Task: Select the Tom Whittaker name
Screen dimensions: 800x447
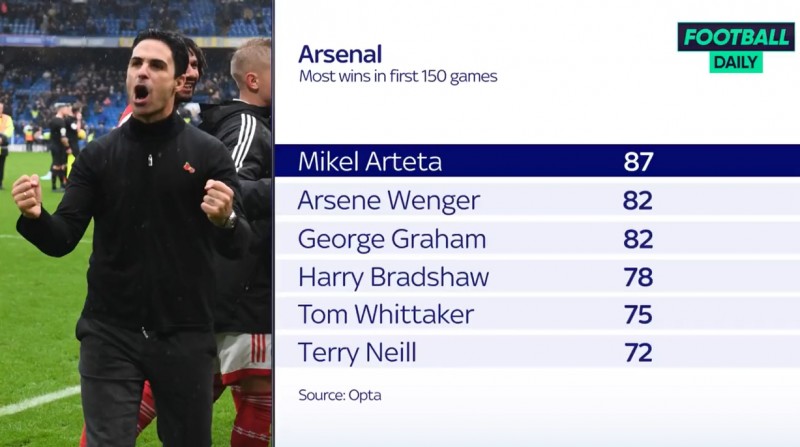Action: [x=386, y=315]
